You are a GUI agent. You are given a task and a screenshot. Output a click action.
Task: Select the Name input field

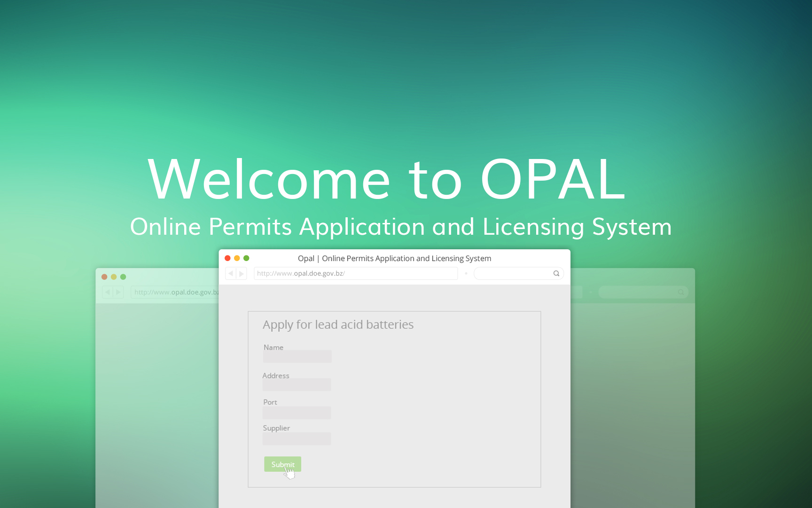click(297, 357)
